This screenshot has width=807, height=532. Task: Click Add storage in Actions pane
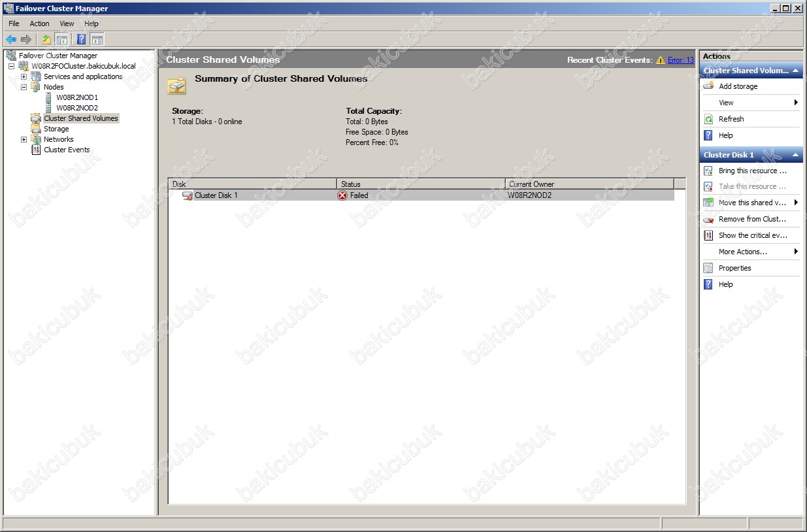[738, 86]
